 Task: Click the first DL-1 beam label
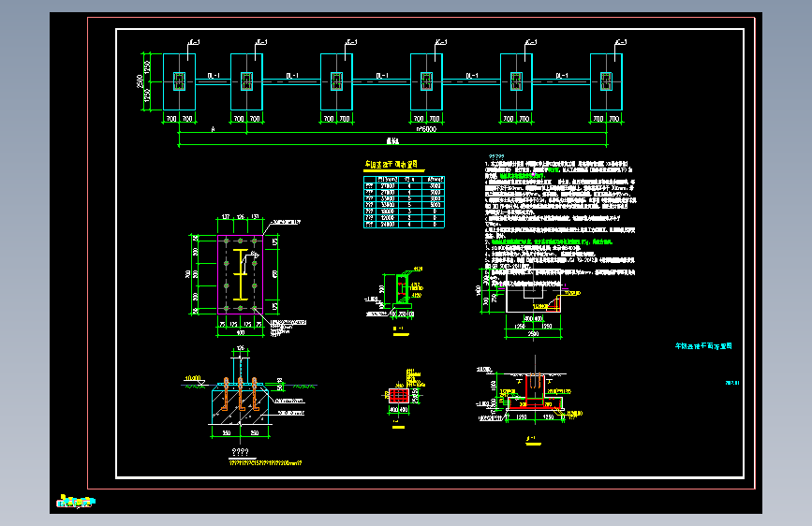[x=214, y=76]
